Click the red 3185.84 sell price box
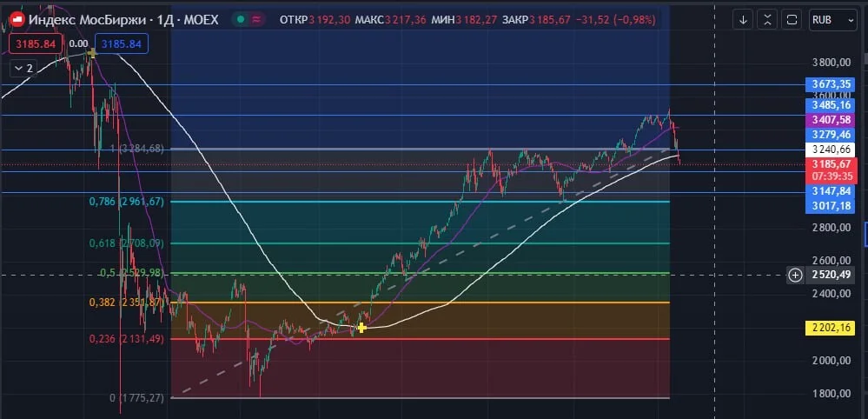Viewport: 868px width, 419px height. [x=36, y=43]
